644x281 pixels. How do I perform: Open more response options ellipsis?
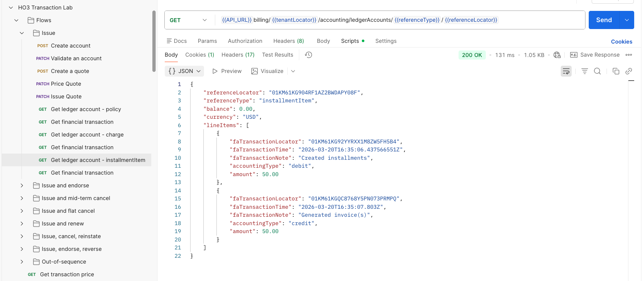pyautogui.click(x=629, y=55)
